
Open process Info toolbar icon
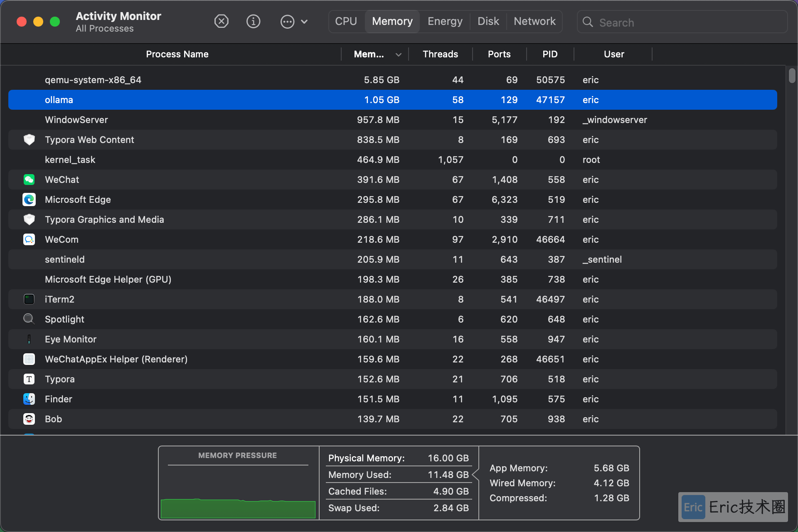point(253,21)
